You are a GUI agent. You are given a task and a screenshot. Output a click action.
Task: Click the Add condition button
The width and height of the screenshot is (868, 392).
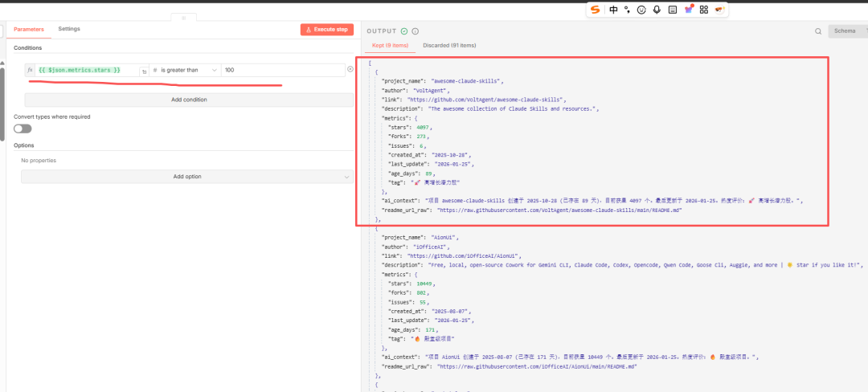tap(189, 100)
